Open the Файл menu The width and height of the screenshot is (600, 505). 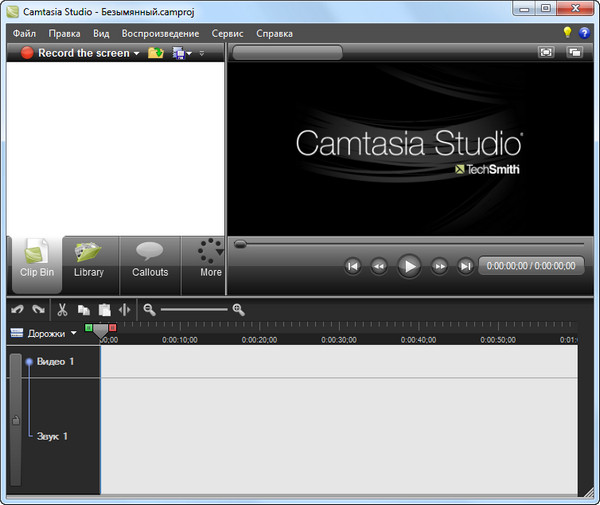pos(24,33)
